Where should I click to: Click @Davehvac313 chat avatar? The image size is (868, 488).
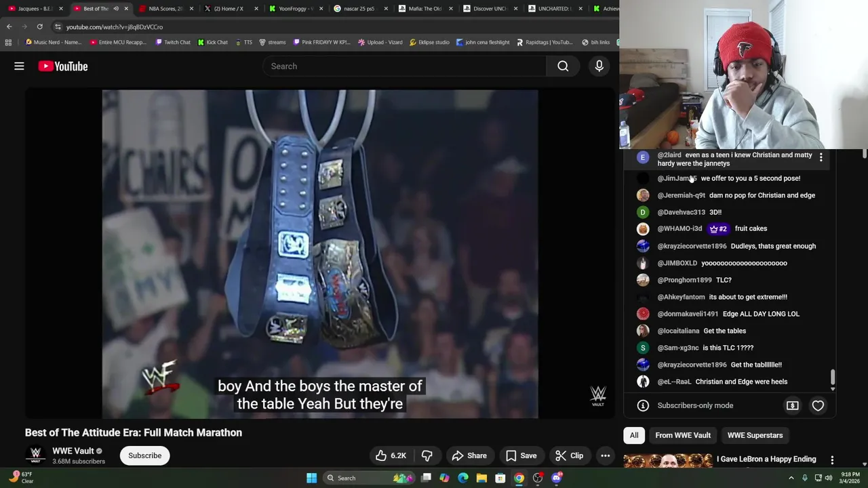[x=643, y=212]
